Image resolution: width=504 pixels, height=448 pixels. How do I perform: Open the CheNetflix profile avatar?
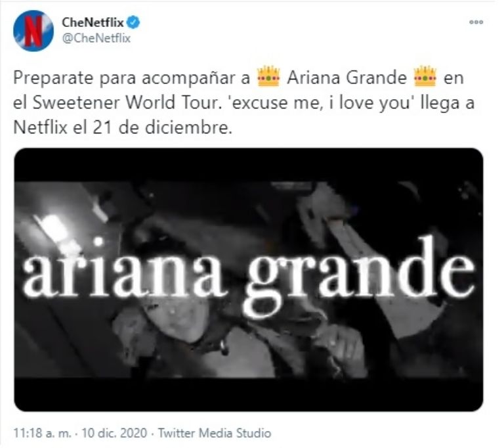pos(33,31)
